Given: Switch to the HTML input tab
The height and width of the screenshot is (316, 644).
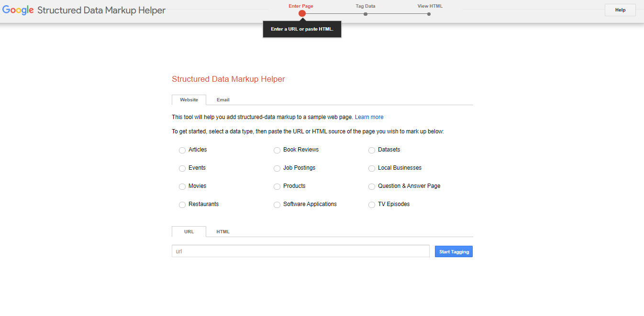Looking at the screenshot, I should [223, 232].
